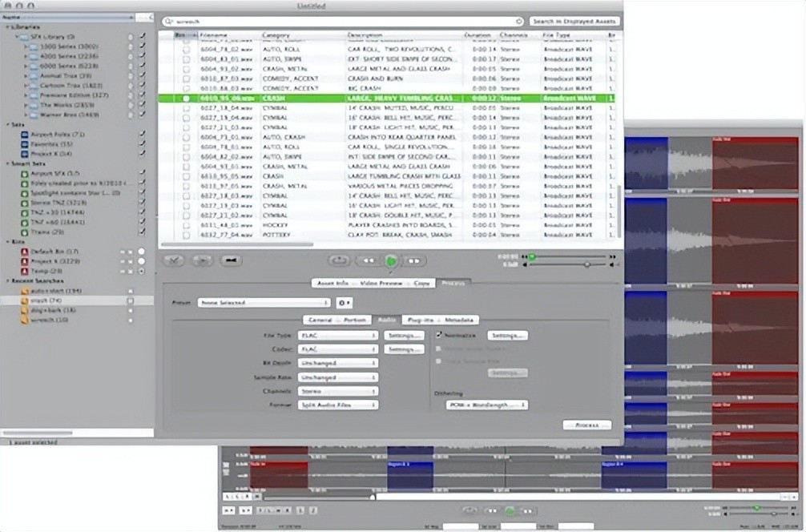Select the Default Bin radio button
Image resolution: width=806 pixels, height=532 pixels.
(x=141, y=252)
